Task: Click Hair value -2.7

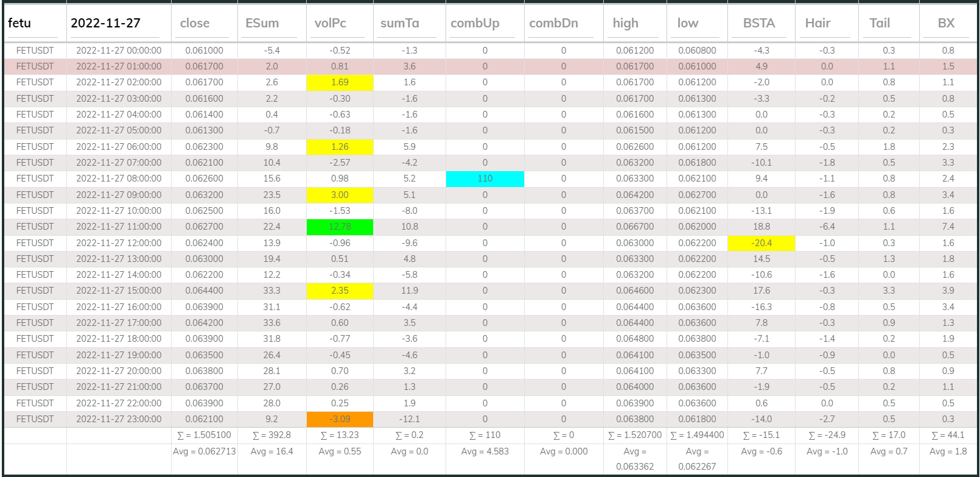Action: pyautogui.click(x=827, y=419)
